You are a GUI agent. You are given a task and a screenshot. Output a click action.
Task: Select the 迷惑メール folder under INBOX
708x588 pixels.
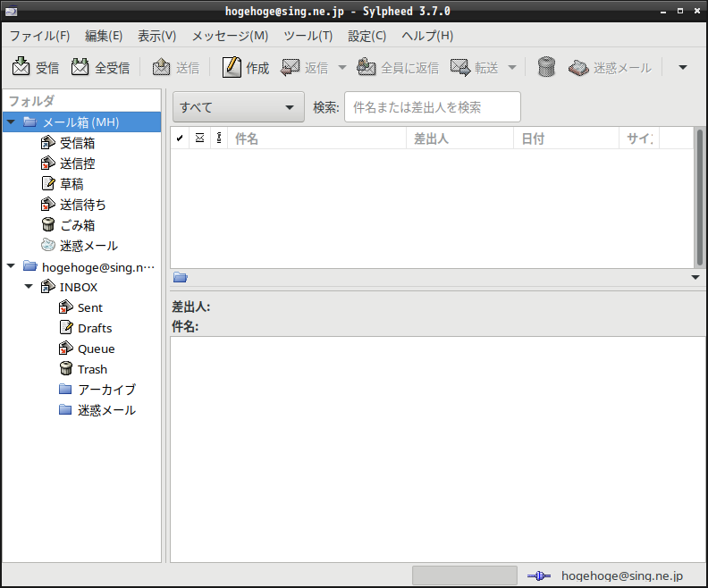[106, 410]
